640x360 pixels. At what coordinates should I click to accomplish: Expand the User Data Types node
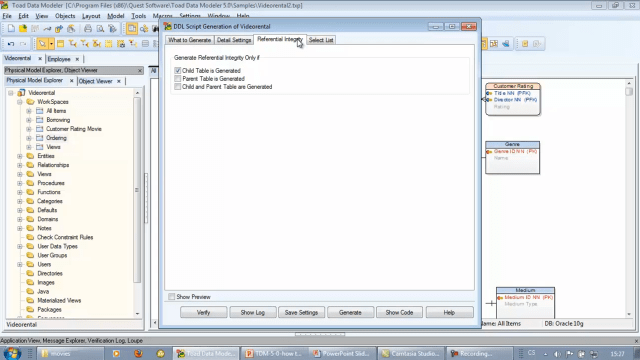tap(20, 247)
